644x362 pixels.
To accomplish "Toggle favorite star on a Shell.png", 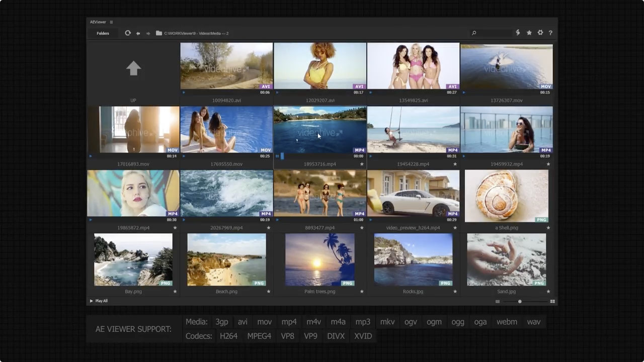I will pyautogui.click(x=548, y=228).
